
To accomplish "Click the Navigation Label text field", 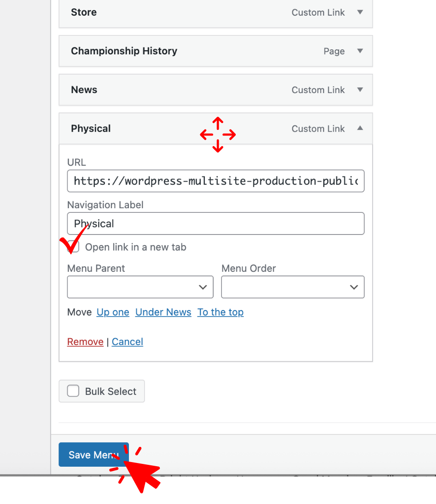I will point(215,223).
